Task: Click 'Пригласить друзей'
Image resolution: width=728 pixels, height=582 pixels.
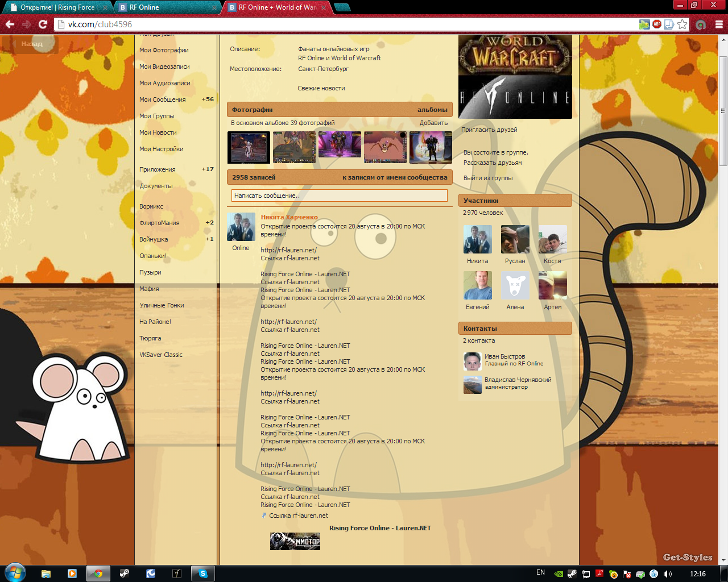Action: tap(489, 130)
